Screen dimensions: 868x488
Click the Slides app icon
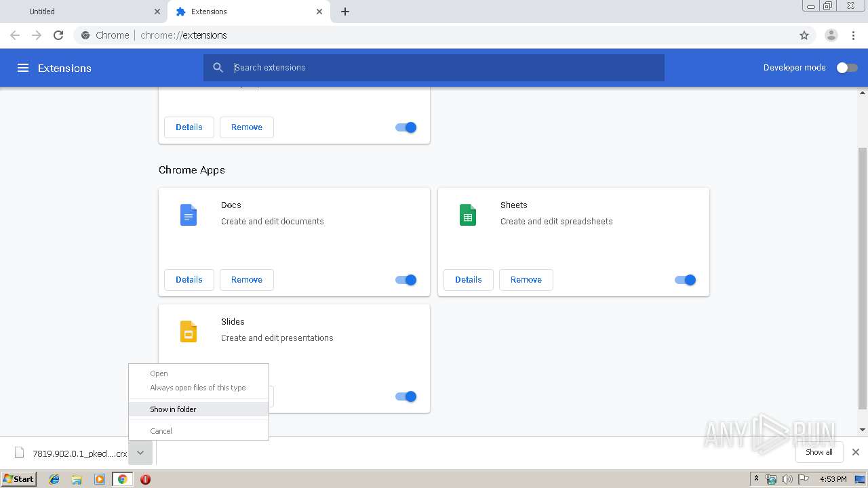coord(189,331)
